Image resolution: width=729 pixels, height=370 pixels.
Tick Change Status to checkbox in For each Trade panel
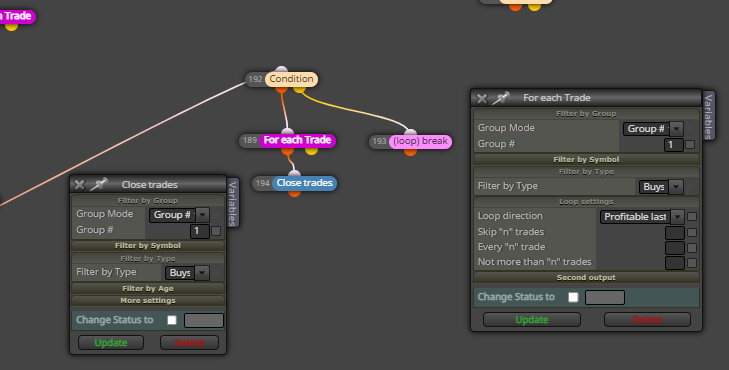[573, 297]
